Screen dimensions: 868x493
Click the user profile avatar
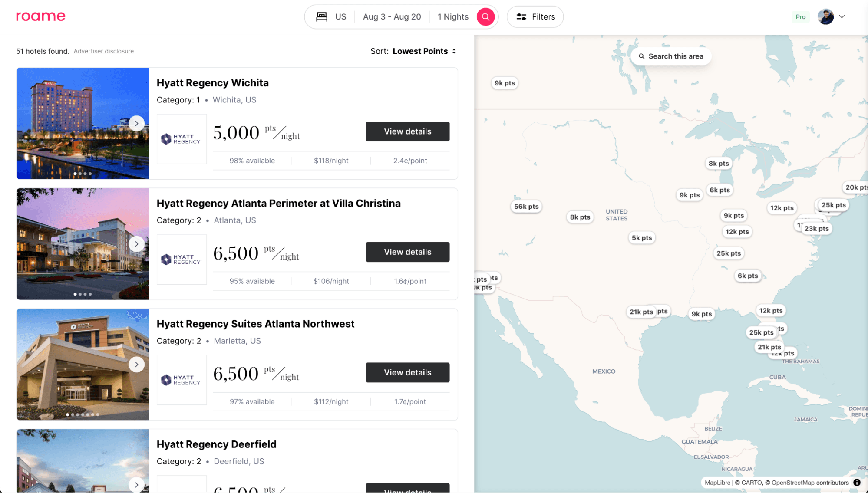point(825,17)
